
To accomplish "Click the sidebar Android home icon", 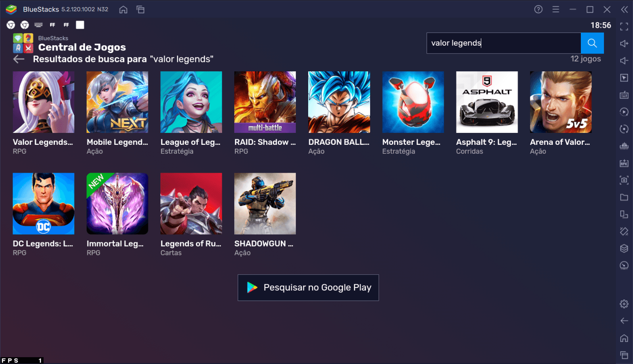I will [624, 338].
